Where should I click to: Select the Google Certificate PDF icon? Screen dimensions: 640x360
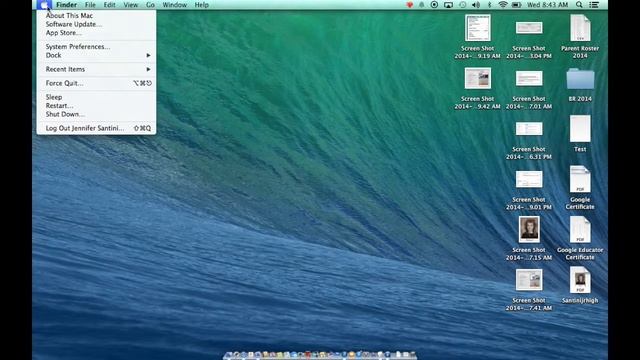pyautogui.click(x=580, y=179)
